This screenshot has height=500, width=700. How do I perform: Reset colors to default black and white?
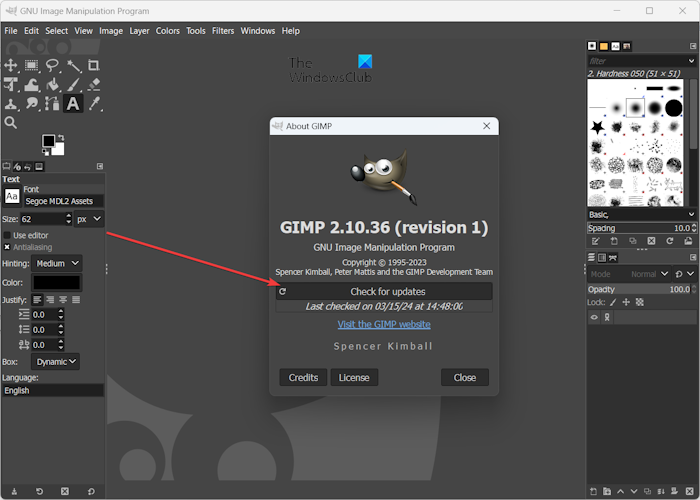(x=45, y=153)
